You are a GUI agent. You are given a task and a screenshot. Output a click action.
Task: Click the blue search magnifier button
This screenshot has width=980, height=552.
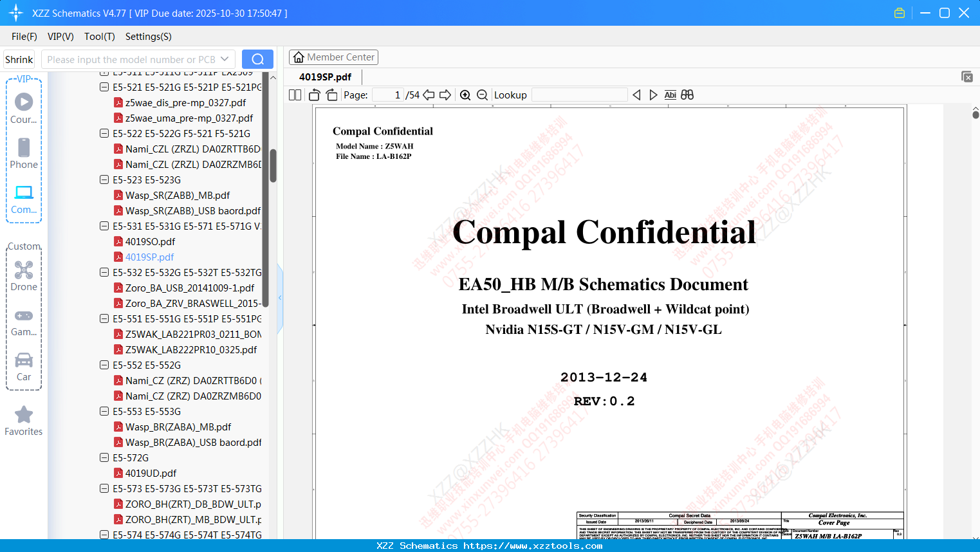pos(257,59)
